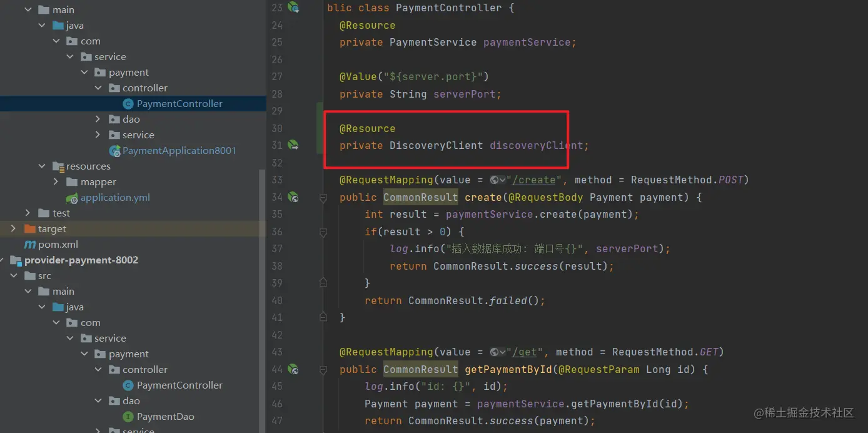
Task: Expand the dao package below selected PaymentController
Action: [98, 120]
